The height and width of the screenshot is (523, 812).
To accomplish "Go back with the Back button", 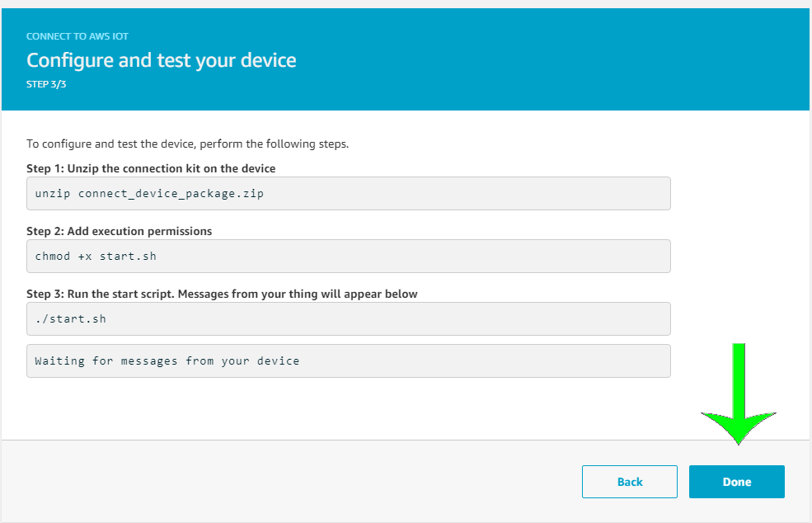I will tap(629, 482).
